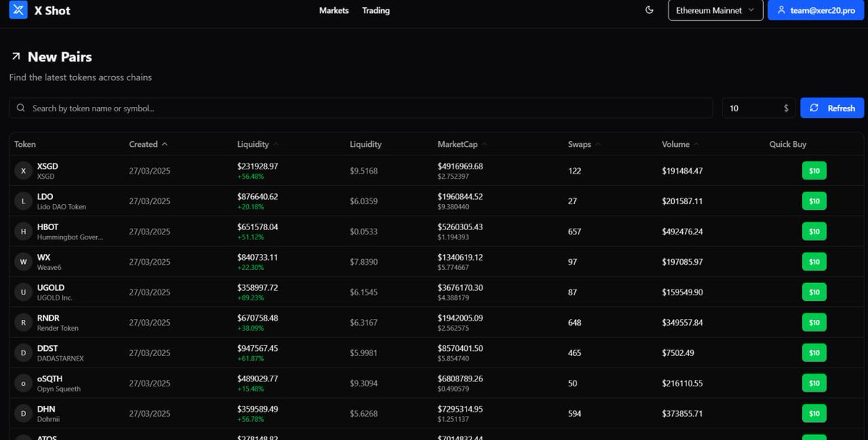Viewport: 868px width, 440px height.
Task: Click DDST volume $7502.49
Action: click(678, 353)
